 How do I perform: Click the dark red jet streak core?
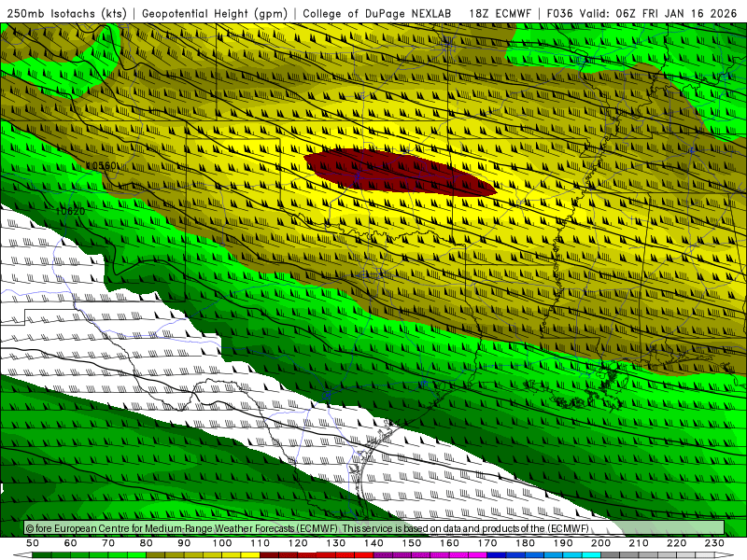pyautogui.click(x=400, y=173)
